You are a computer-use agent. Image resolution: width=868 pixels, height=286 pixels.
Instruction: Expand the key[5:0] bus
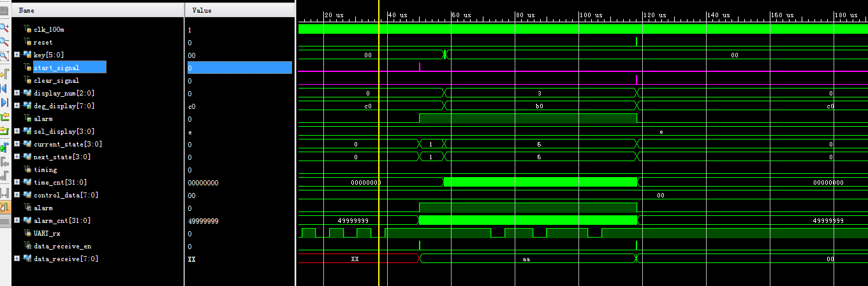tap(17, 55)
